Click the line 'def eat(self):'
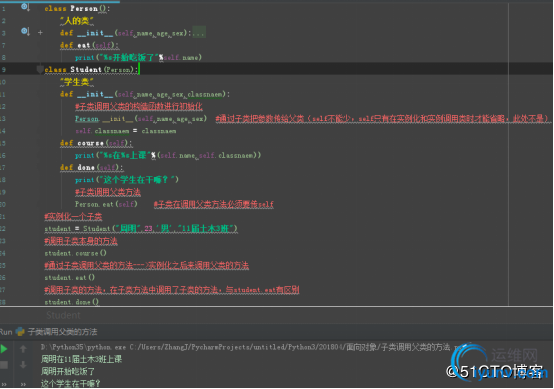 pyautogui.click(x=89, y=45)
